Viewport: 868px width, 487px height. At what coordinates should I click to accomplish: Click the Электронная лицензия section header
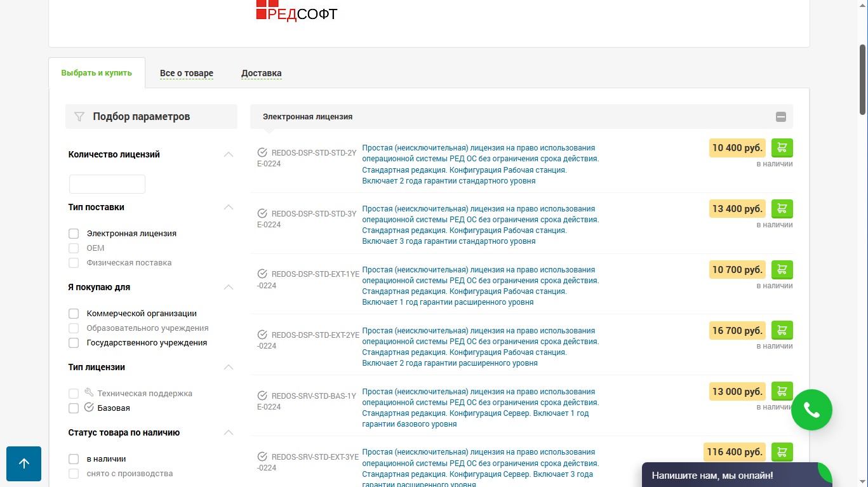(521, 117)
